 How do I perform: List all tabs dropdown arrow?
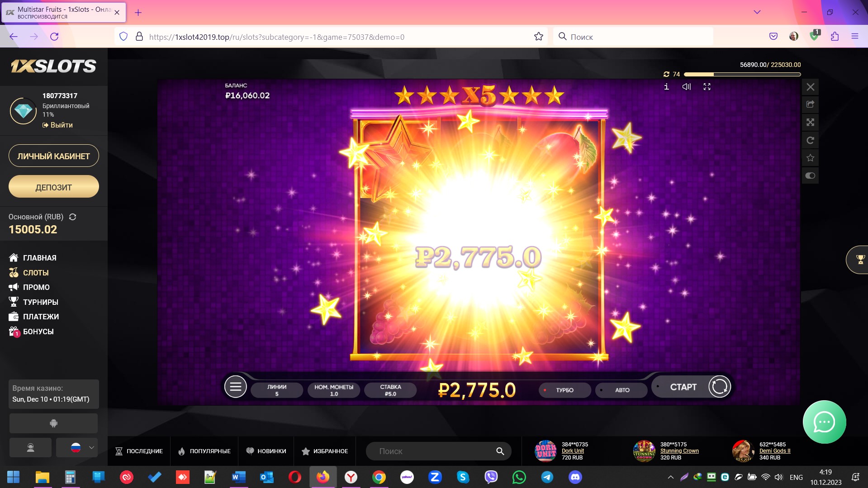coord(757,12)
